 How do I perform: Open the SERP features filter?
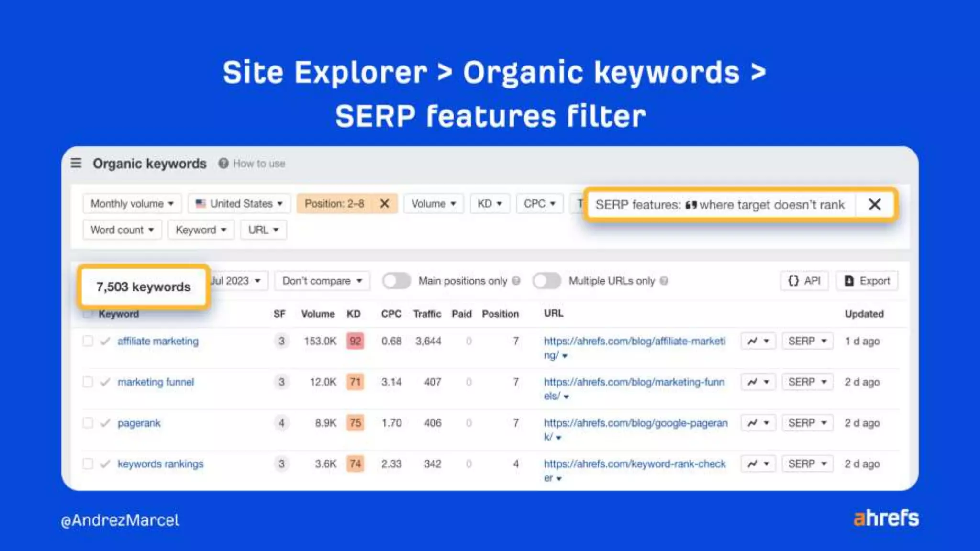click(720, 205)
